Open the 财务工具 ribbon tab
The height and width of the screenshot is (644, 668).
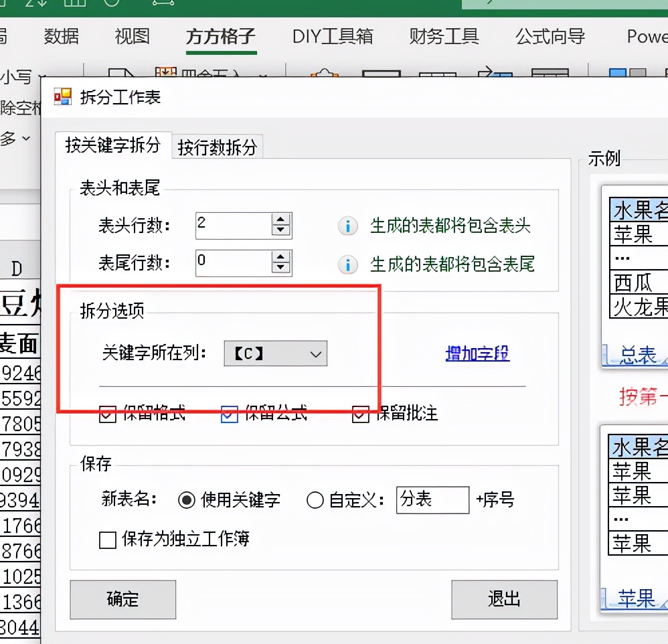point(444,36)
